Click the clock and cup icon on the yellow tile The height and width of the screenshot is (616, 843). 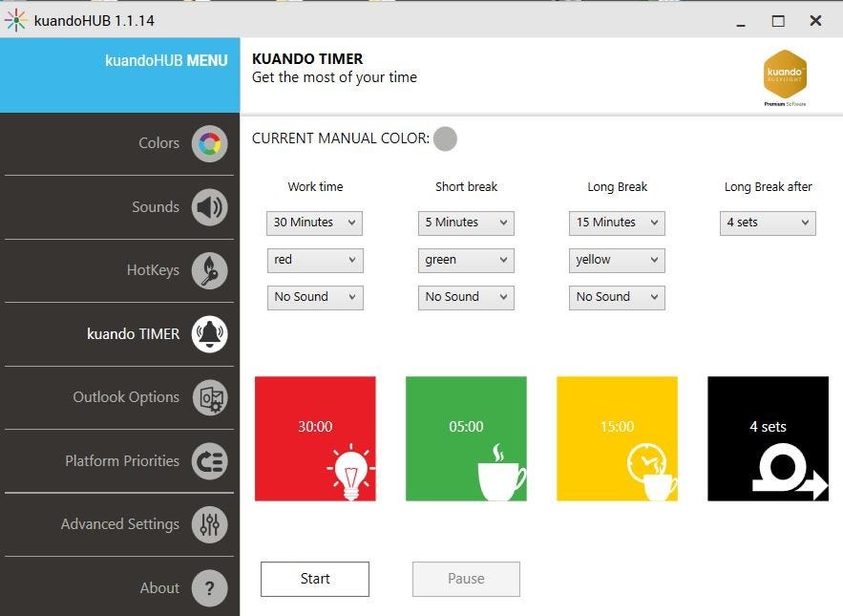(652, 473)
